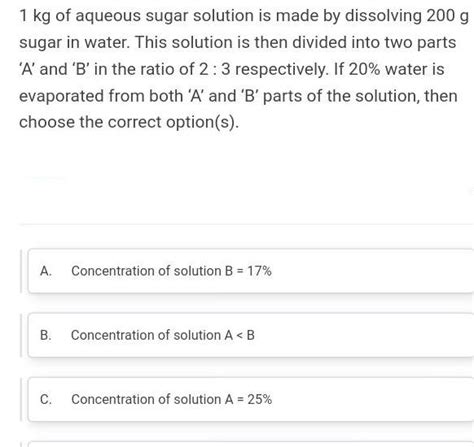The image size is (474, 447).
Task: Click the question line starting '1 kg of aqueous'
Action: click(244, 16)
